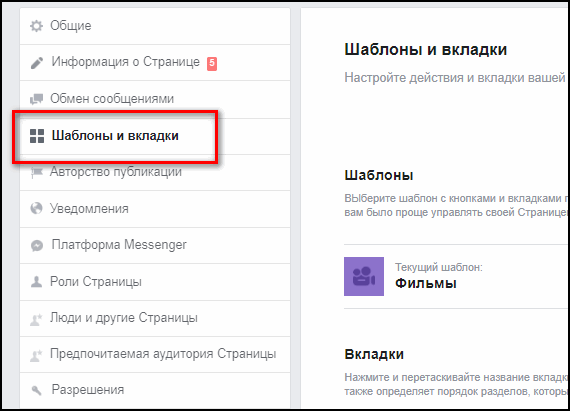The height and width of the screenshot is (411, 570).
Task: Click the chat bubbles icon beside Обмен сообщениями
Action: pyautogui.click(x=36, y=99)
